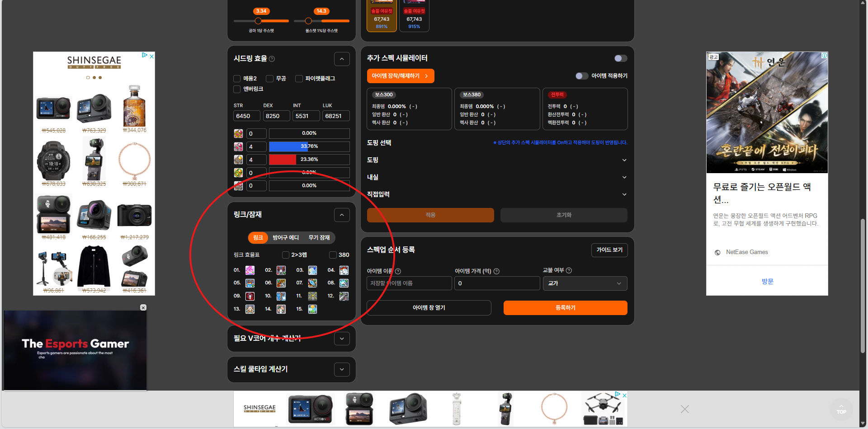Click link skill icon 15 in the link table
Viewport: 868px width, 429px height.
point(312,309)
